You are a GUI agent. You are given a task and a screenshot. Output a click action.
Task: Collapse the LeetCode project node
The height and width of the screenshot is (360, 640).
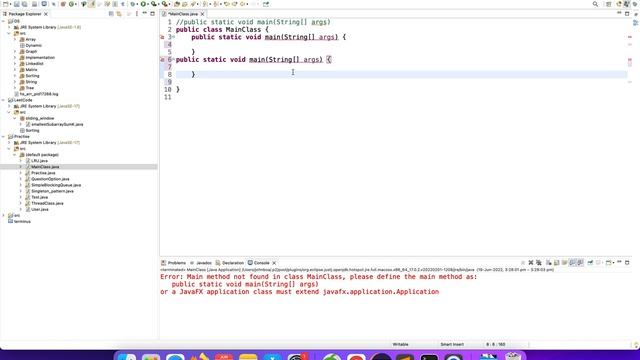point(4,100)
